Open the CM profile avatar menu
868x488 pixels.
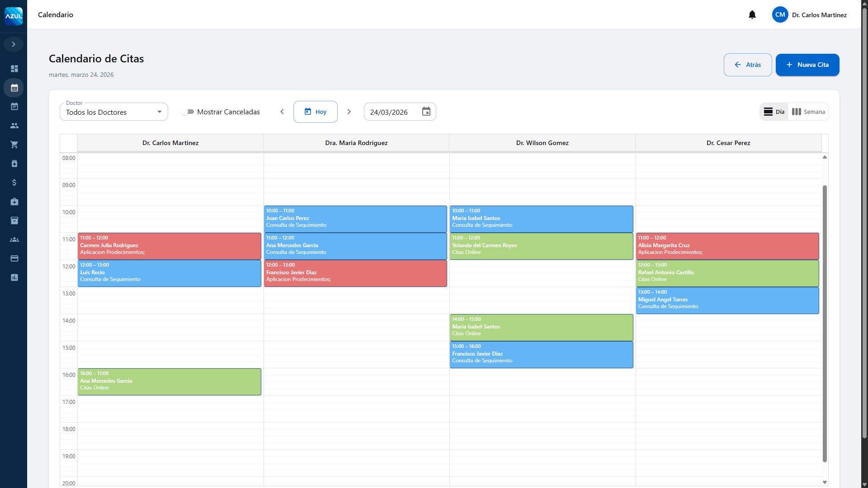780,14
